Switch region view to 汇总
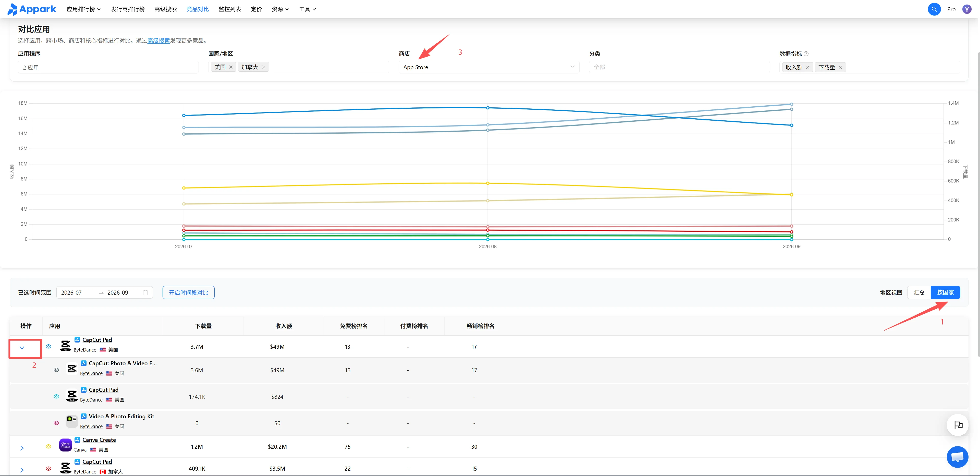This screenshot has height=476, width=980. pos(919,292)
